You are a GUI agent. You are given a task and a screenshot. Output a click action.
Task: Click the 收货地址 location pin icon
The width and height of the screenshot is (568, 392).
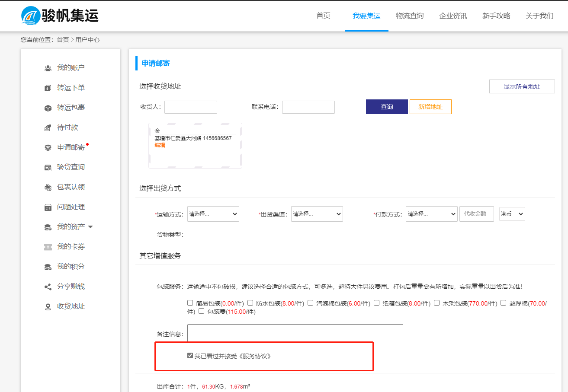point(48,307)
